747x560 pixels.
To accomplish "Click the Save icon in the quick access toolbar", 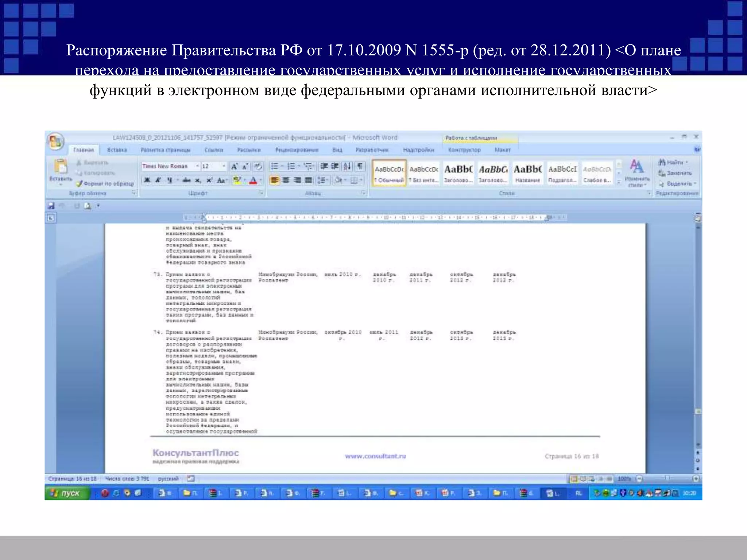I will coord(51,206).
